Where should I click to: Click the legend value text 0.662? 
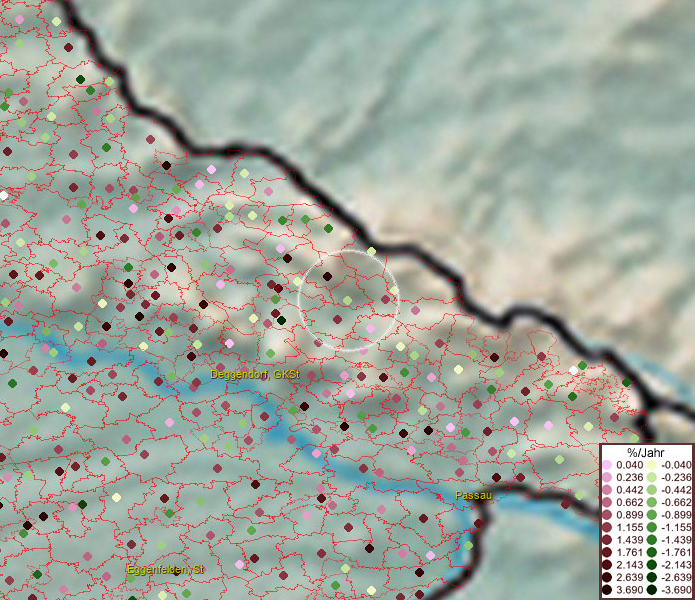coord(630,503)
